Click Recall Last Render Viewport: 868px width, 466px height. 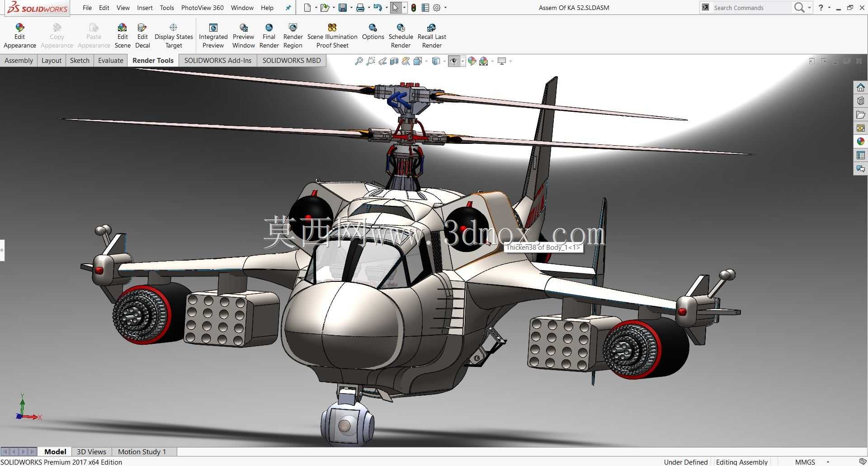click(432, 36)
